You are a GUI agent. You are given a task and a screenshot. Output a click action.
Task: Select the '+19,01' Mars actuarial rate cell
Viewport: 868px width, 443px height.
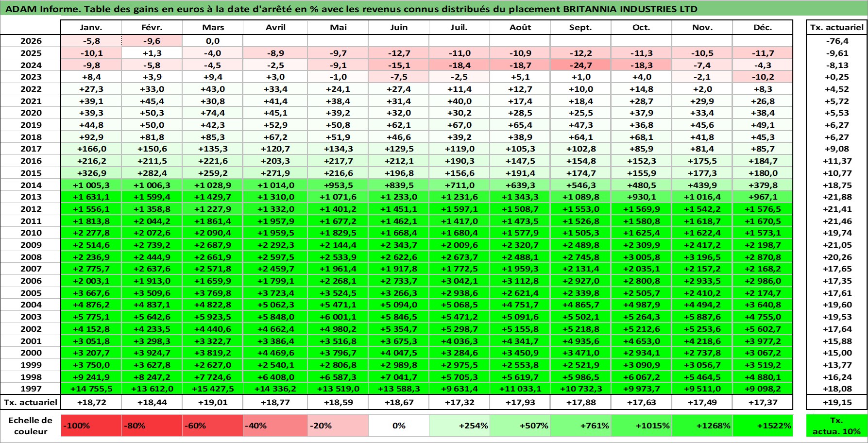tap(213, 402)
